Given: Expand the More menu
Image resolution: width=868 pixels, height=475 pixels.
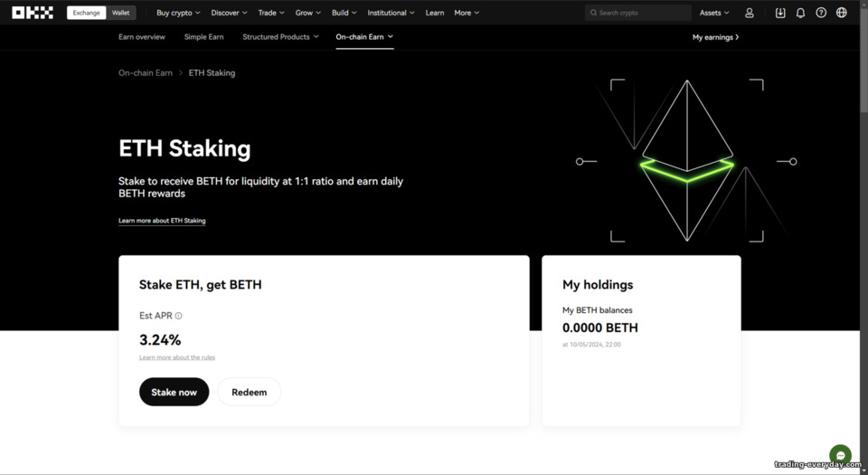Looking at the screenshot, I should [467, 13].
